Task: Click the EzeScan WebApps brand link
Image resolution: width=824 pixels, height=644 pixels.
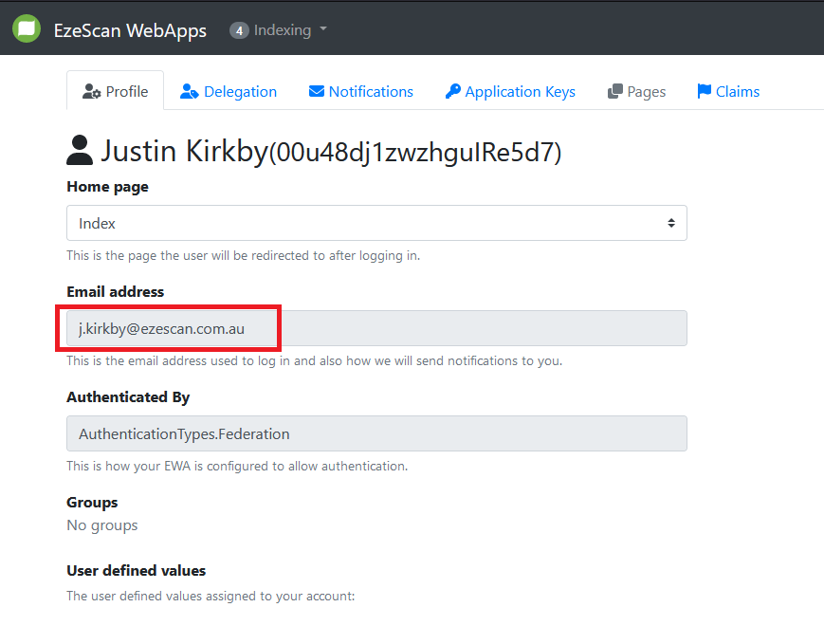Action: click(130, 30)
